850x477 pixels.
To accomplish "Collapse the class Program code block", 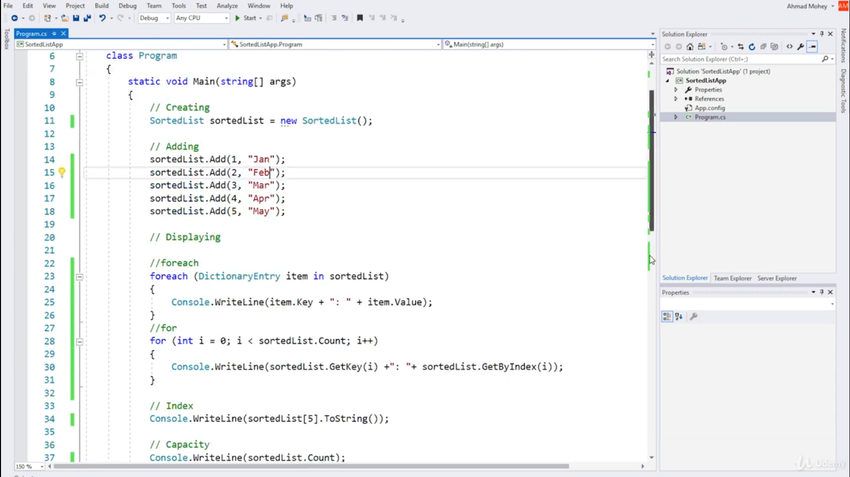I will tap(79, 56).
